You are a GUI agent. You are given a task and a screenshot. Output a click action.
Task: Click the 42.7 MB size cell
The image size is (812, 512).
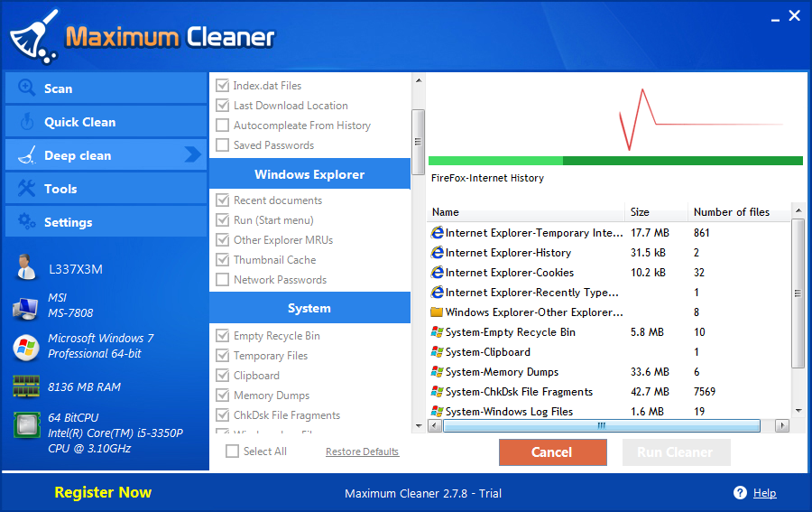click(x=650, y=392)
